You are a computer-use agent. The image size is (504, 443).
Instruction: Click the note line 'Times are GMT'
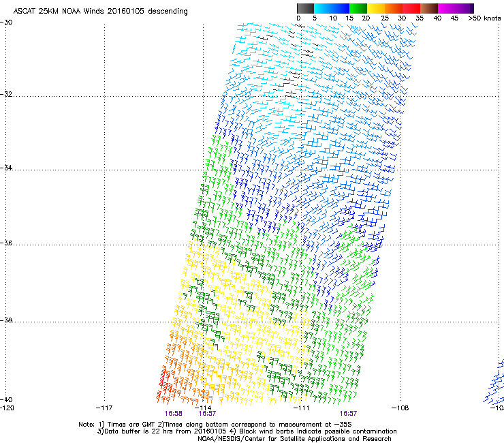tap(131, 425)
